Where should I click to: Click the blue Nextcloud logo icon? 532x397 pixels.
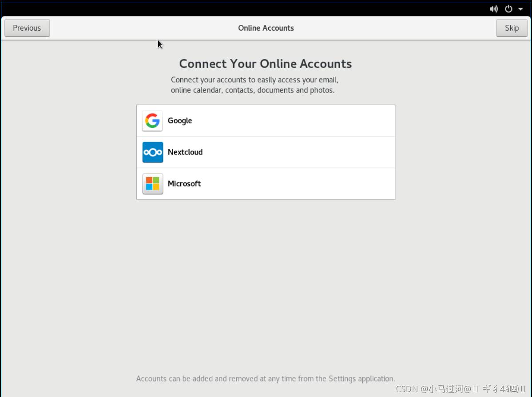click(152, 152)
